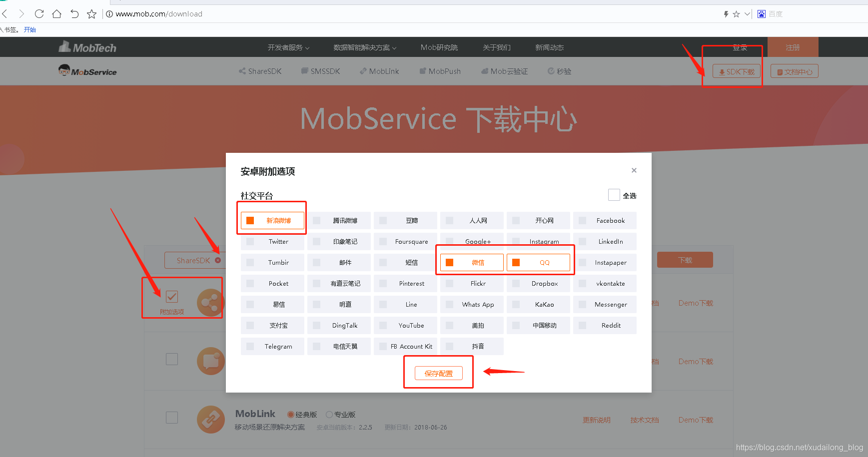Click the 保存配置 save button
The height and width of the screenshot is (457, 868).
click(439, 373)
